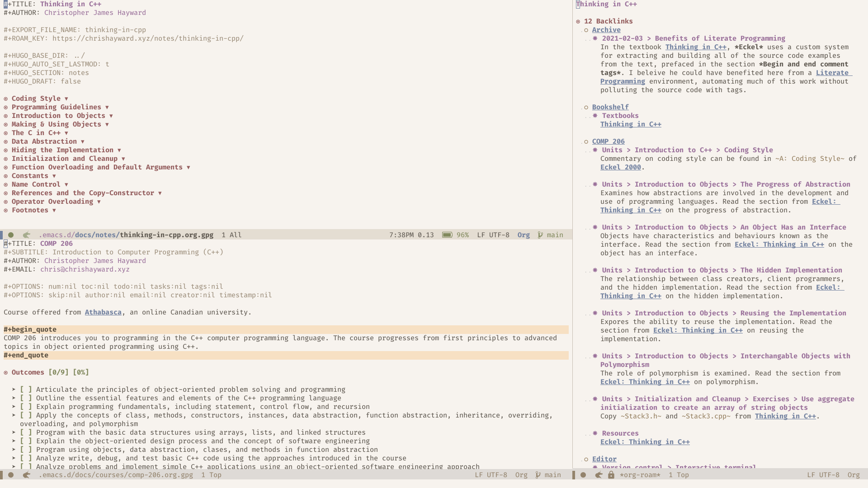Open the Archive backlink in right pane
The image size is (868, 488).
coord(606,30)
